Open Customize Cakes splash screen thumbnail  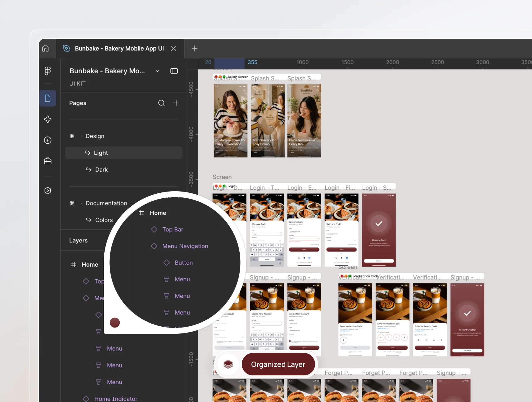point(231,121)
